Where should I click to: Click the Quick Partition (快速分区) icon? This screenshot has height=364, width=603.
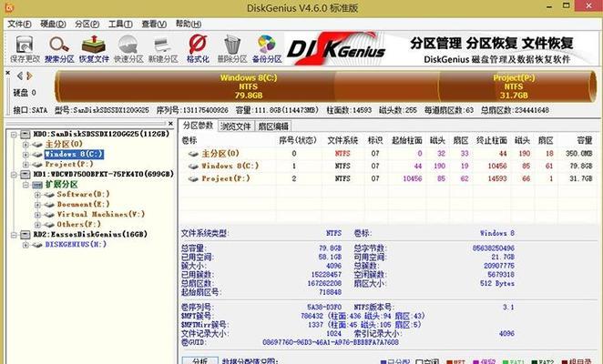point(128,49)
